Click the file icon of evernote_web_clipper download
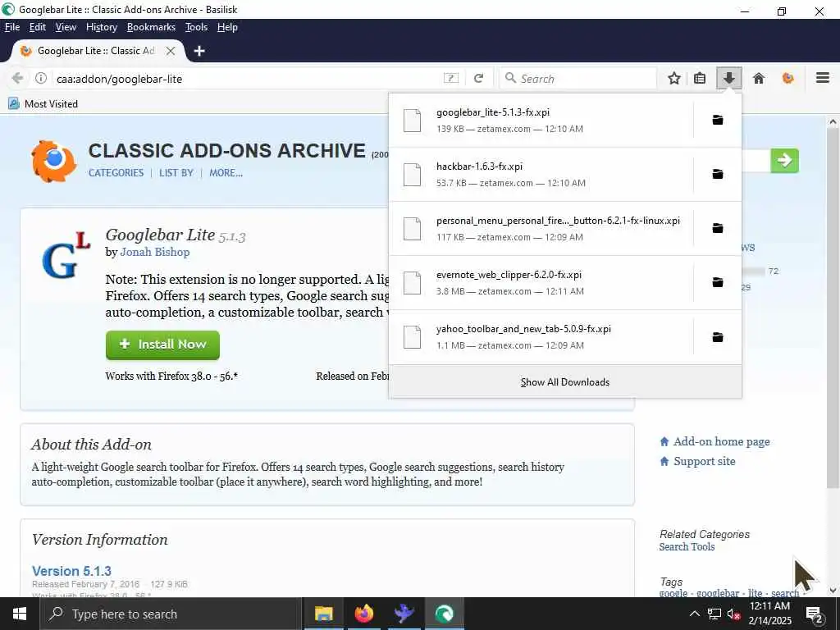 click(412, 282)
